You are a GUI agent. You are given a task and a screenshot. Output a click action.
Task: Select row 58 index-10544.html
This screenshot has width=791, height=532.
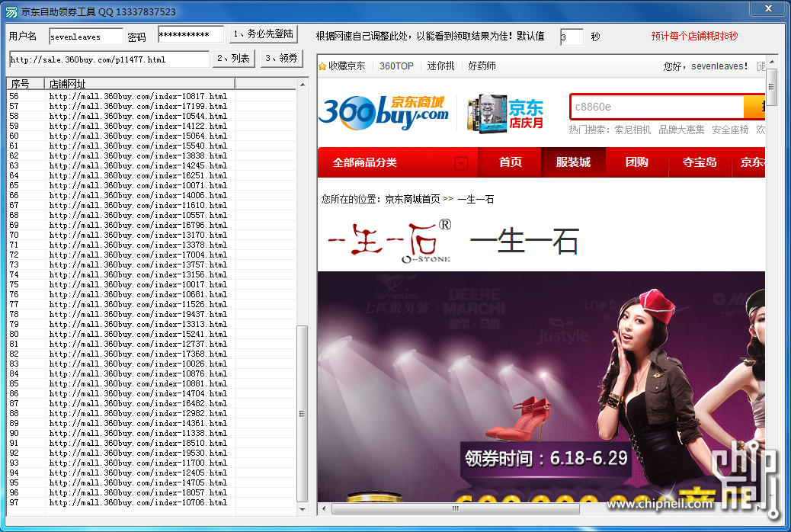point(152,116)
